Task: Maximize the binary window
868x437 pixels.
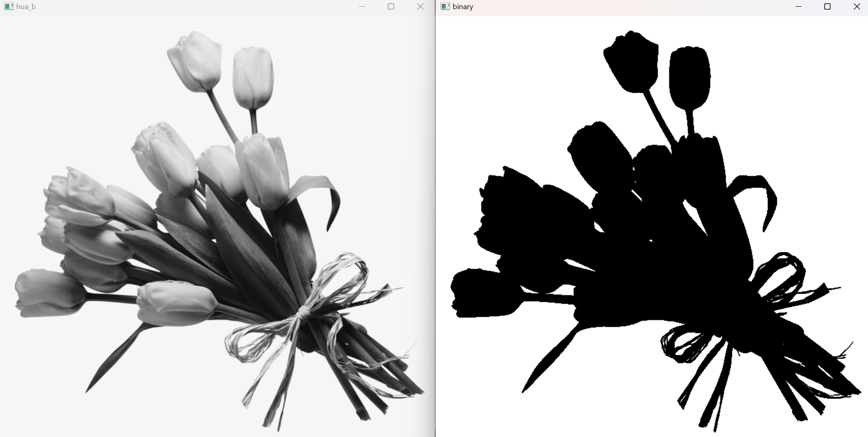Action: tap(827, 7)
